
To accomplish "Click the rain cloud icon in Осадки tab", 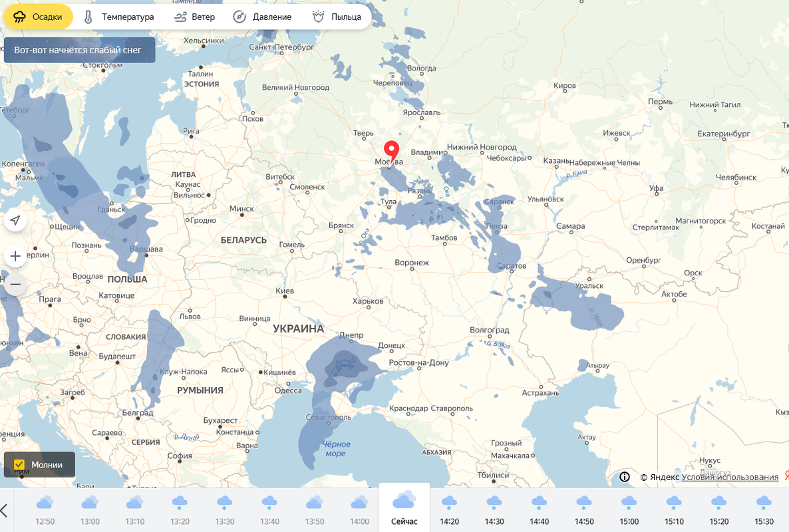I will pyautogui.click(x=19, y=17).
